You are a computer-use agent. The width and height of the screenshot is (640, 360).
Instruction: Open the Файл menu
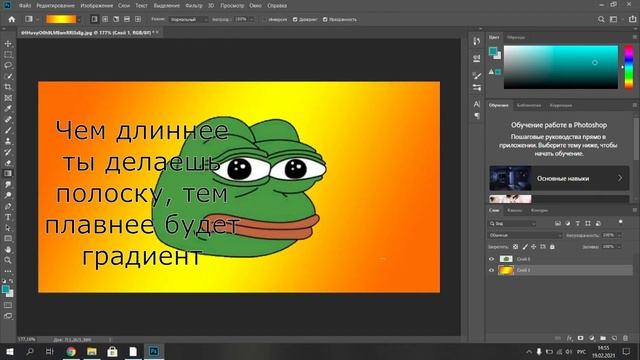pos(25,6)
